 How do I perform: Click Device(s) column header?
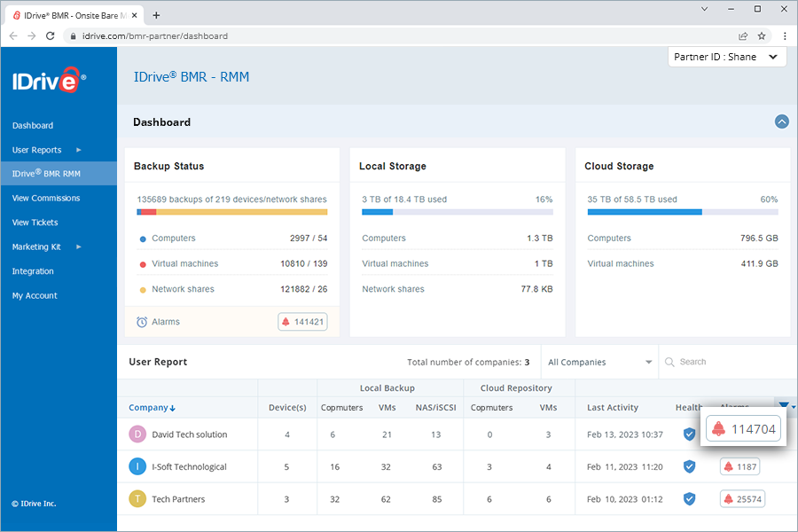click(x=287, y=408)
